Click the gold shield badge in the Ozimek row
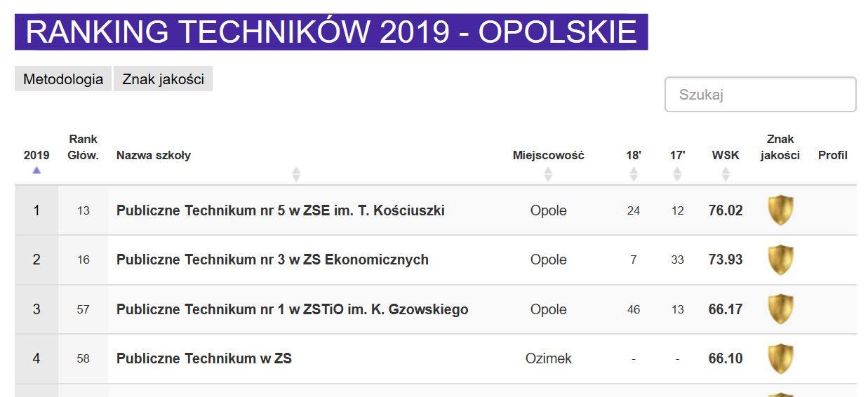Image resolution: width=868 pixels, height=397 pixels. pos(780,358)
